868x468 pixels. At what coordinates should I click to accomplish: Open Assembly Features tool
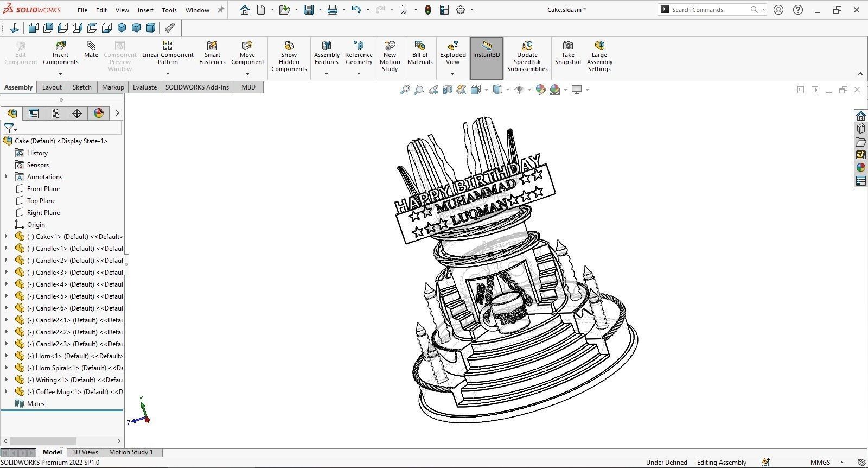327,53
